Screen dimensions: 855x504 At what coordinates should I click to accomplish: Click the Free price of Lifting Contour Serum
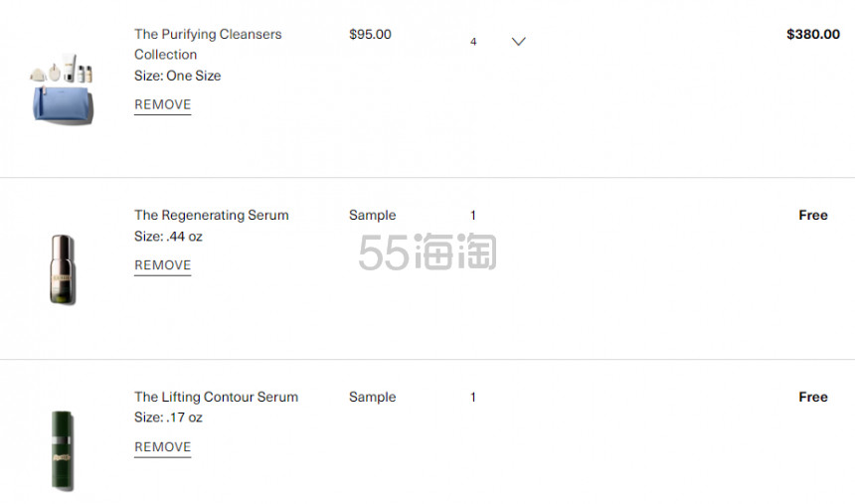[812, 397]
